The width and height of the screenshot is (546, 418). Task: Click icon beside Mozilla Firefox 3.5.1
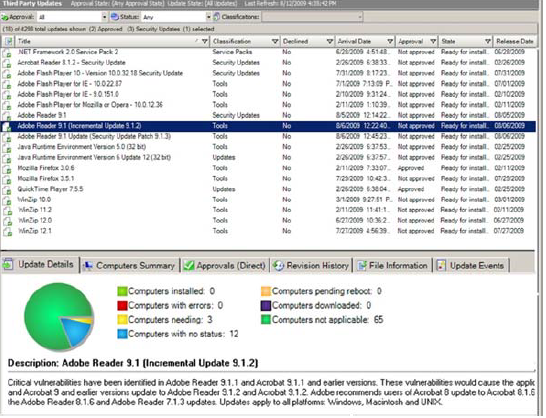pyautogui.click(x=7, y=179)
